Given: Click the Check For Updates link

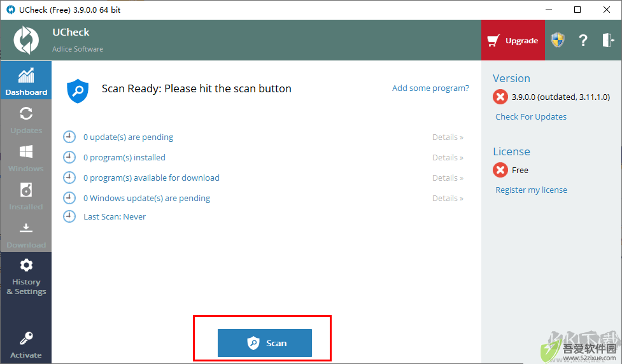Looking at the screenshot, I should coord(531,116).
